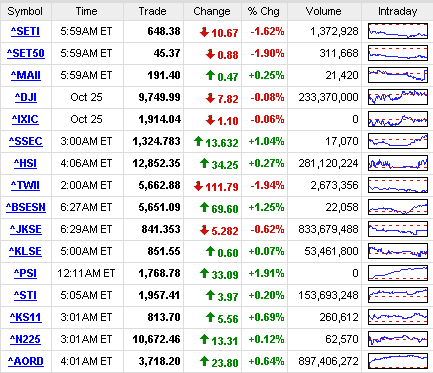Click the ^DJI intraday chart thumbnail
This screenshot has height=373, width=433.
tap(398, 97)
